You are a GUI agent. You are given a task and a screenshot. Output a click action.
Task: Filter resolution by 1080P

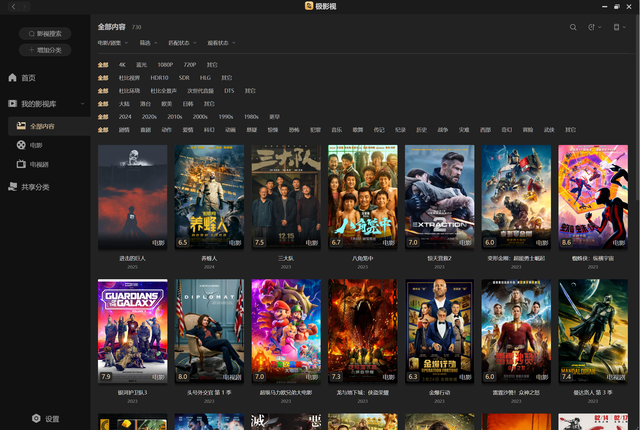(x=165, y=64)
